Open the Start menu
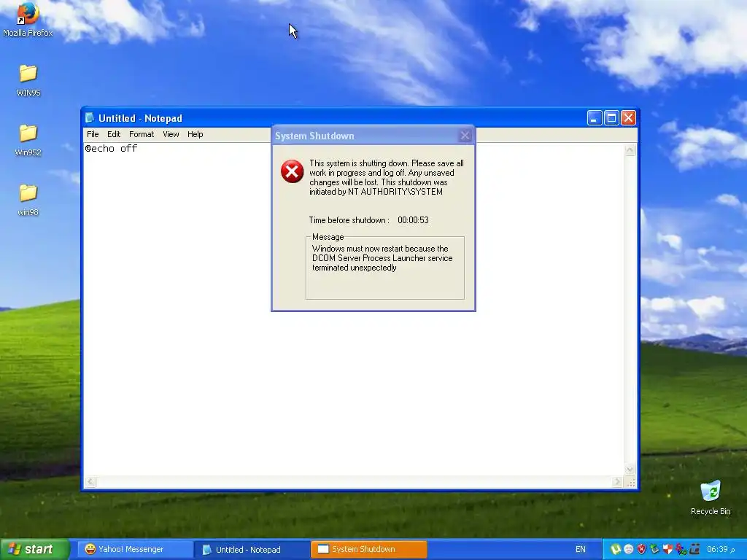The image size is (747, 560). coord(34,549)
